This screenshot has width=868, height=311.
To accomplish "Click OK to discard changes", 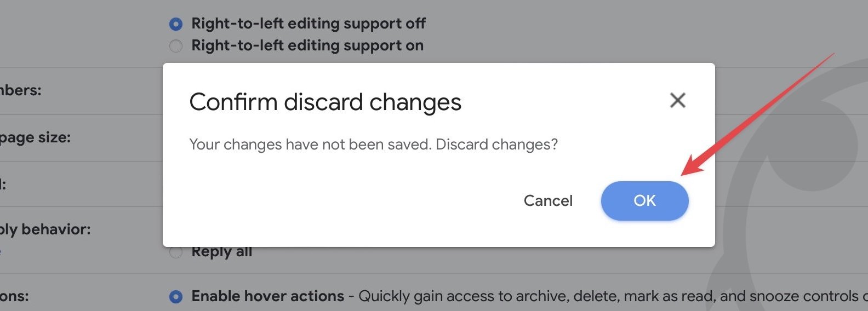I will (644, 201).
